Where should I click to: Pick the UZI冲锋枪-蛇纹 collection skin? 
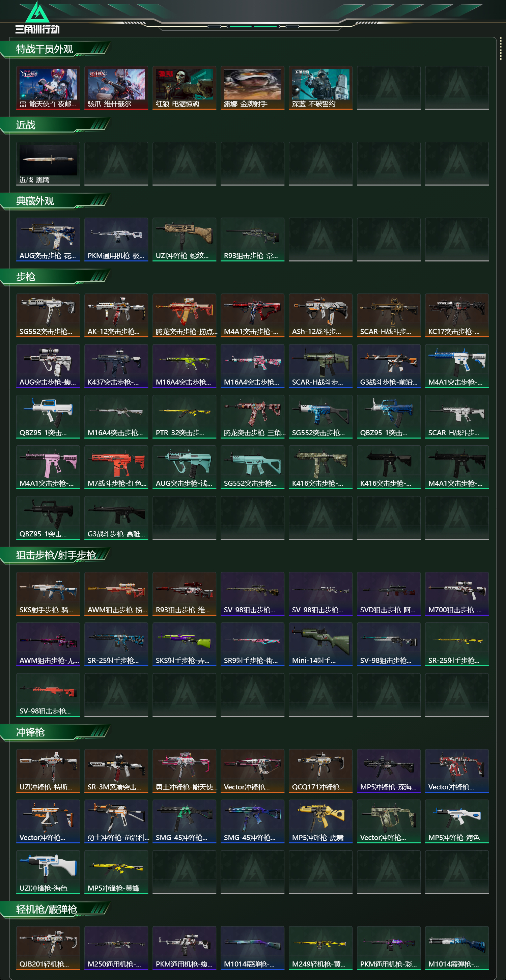(184, 239)
